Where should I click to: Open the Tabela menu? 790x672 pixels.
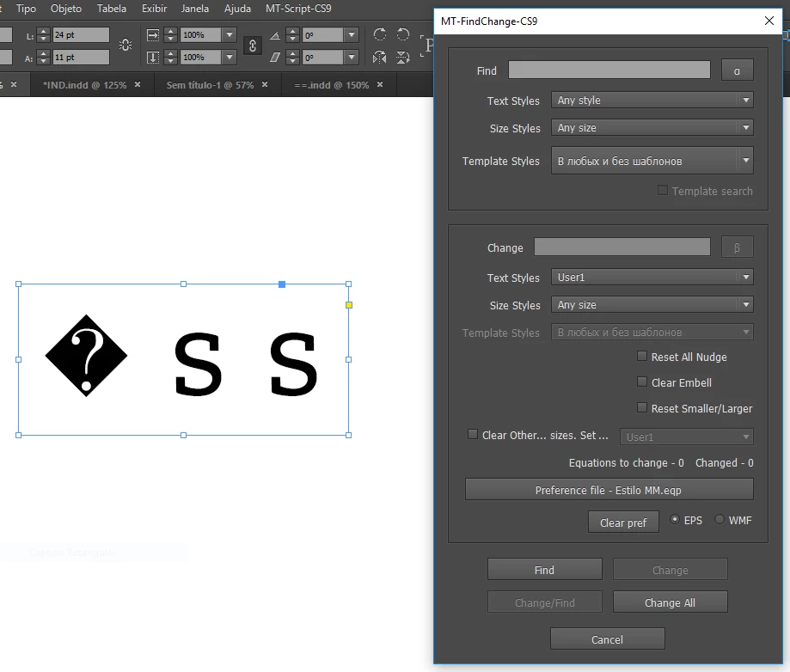click(112, 8)
